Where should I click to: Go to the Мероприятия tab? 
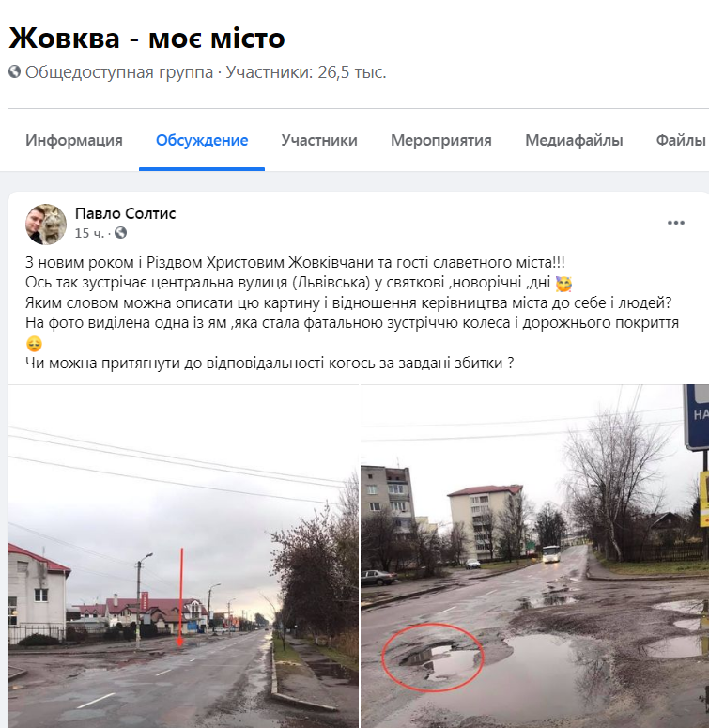440,140
